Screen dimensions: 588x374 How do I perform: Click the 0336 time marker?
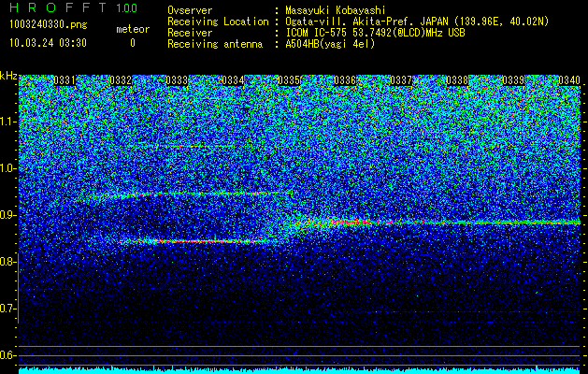(345, 80)
